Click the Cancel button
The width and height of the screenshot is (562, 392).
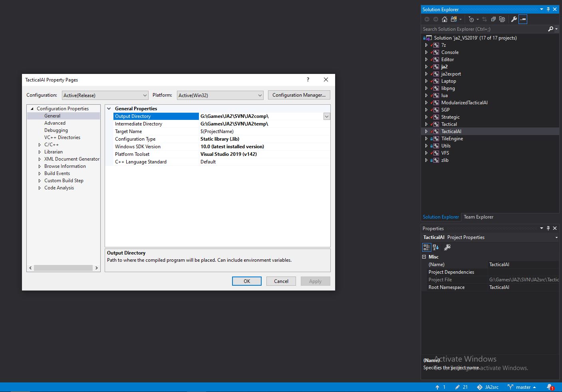coord(281,281)
